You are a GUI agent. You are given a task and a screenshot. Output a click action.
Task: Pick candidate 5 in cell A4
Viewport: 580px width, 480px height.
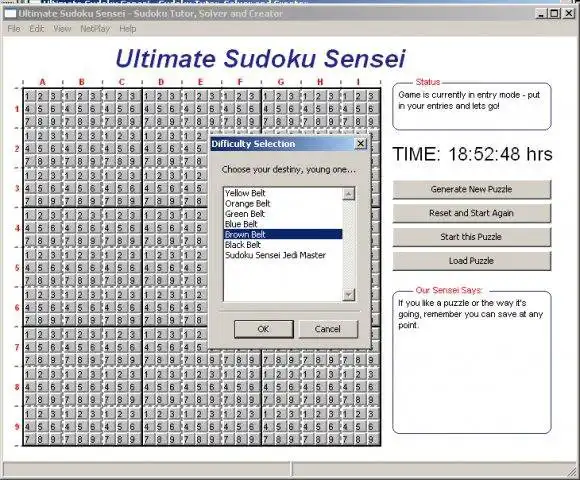click(40, 228)
